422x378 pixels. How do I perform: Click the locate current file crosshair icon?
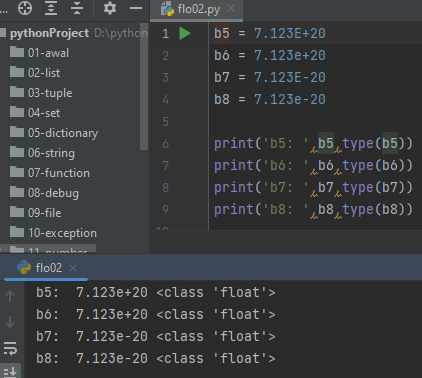click(x=25, y=8)
